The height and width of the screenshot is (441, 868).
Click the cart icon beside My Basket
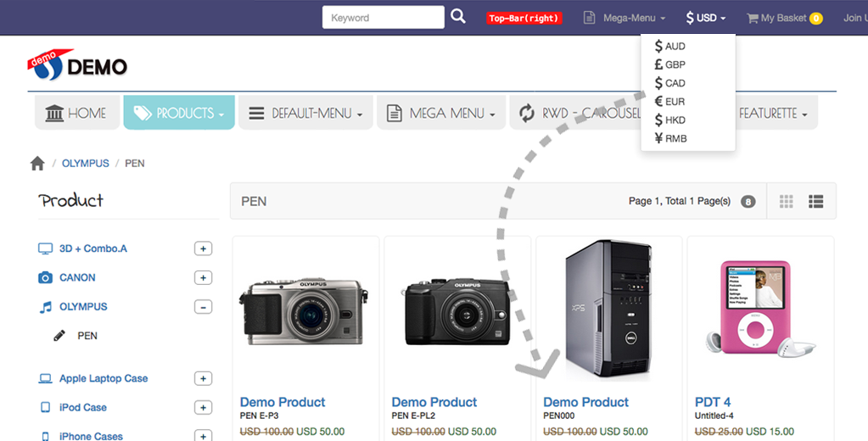coord(753,19)
